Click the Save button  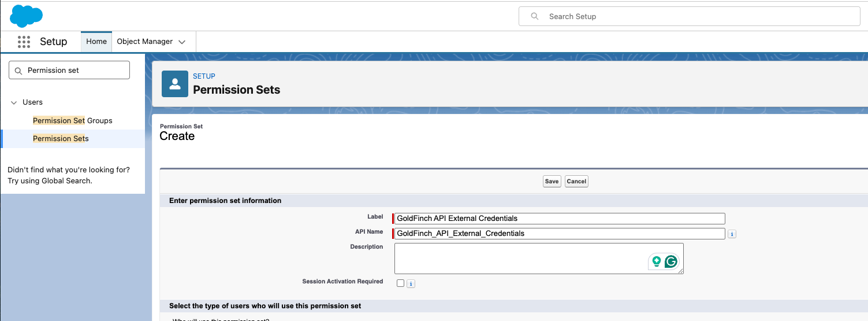pos(552,181)
